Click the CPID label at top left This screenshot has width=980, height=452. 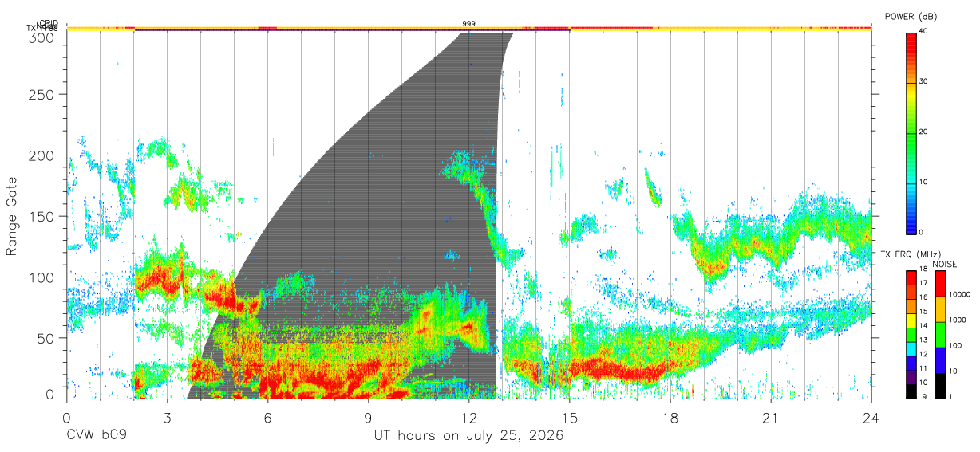tap(49, 23)
